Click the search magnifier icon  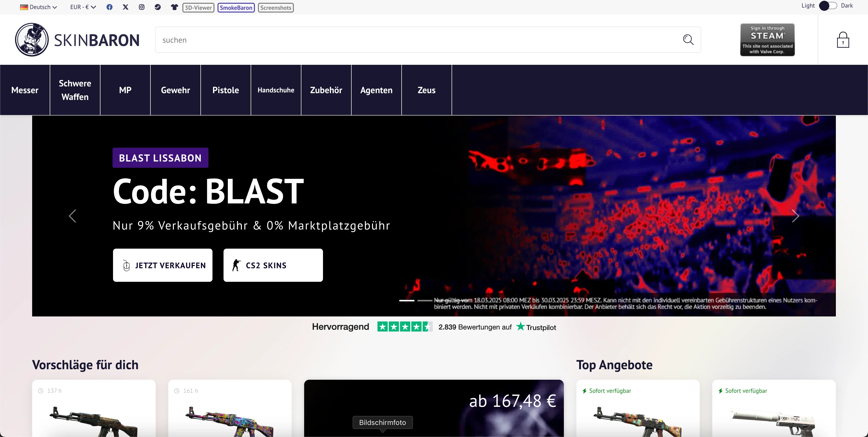tap(688, 40)
